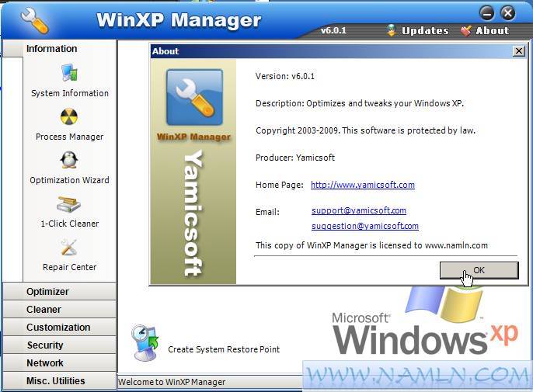Screen dimensions: 533x392
Task: Open the Repair Center tools icon
Action: pyautogui.click(x=69, y=247)
